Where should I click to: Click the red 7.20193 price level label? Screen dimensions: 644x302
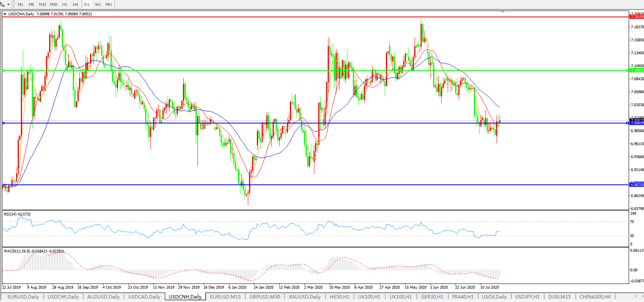tap(637, 17)
